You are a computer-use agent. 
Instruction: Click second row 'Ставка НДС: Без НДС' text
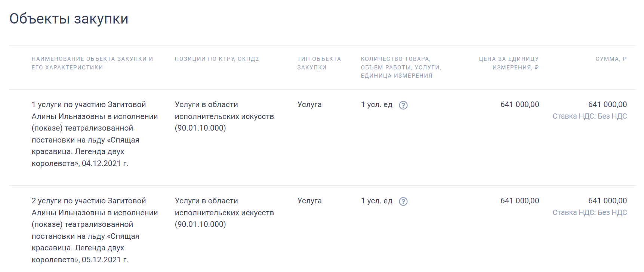pyautogui.click(x=590, y=213)
